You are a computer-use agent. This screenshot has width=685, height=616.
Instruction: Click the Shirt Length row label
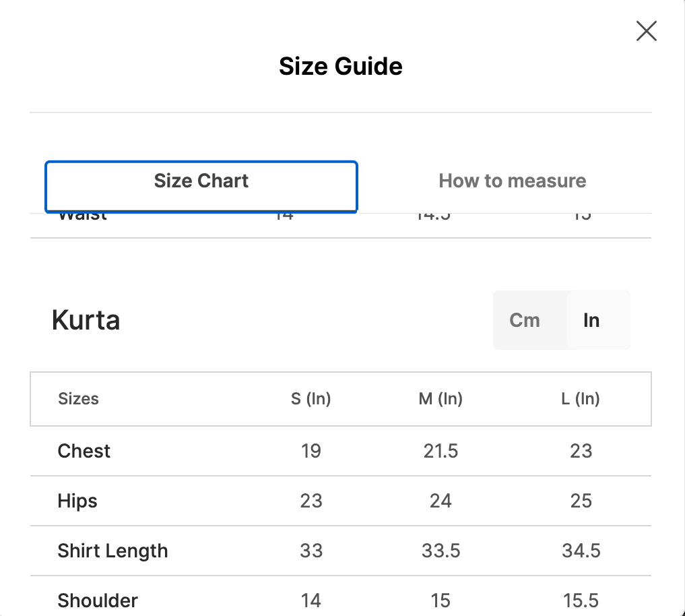tap(112, 551)
